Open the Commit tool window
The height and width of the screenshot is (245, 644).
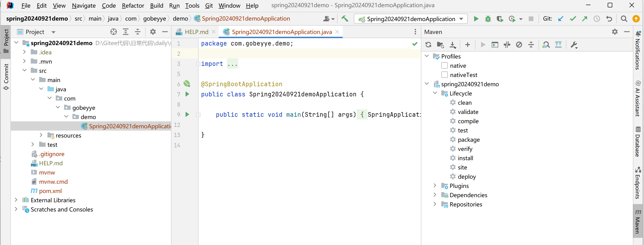coord(6,77)
